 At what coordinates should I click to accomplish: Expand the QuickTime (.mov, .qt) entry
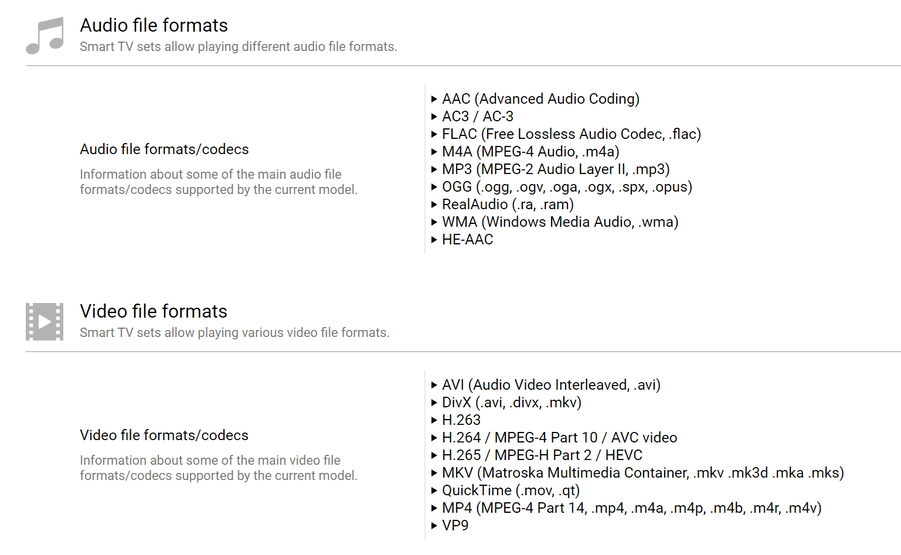[x=510, y=491]
